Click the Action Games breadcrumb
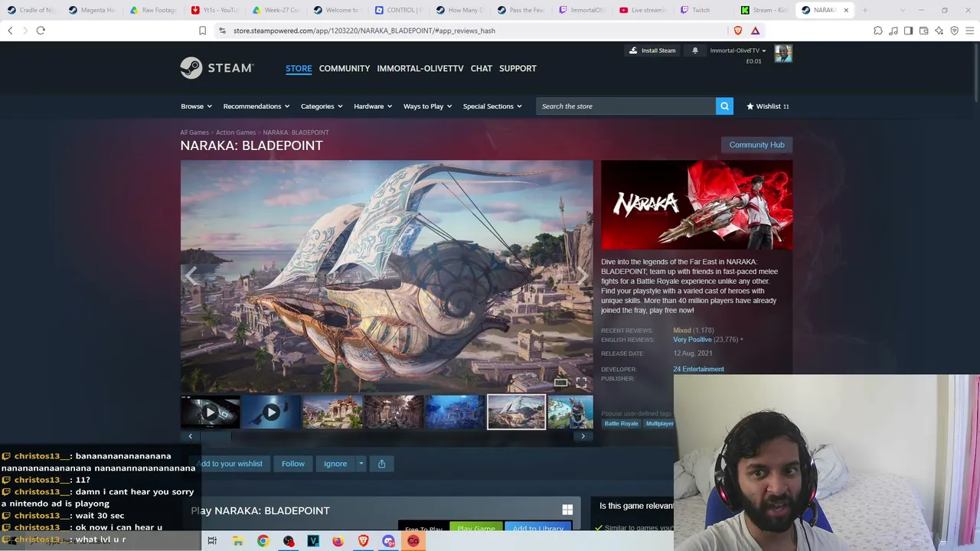The image size is (980, 551). [236, 132]
